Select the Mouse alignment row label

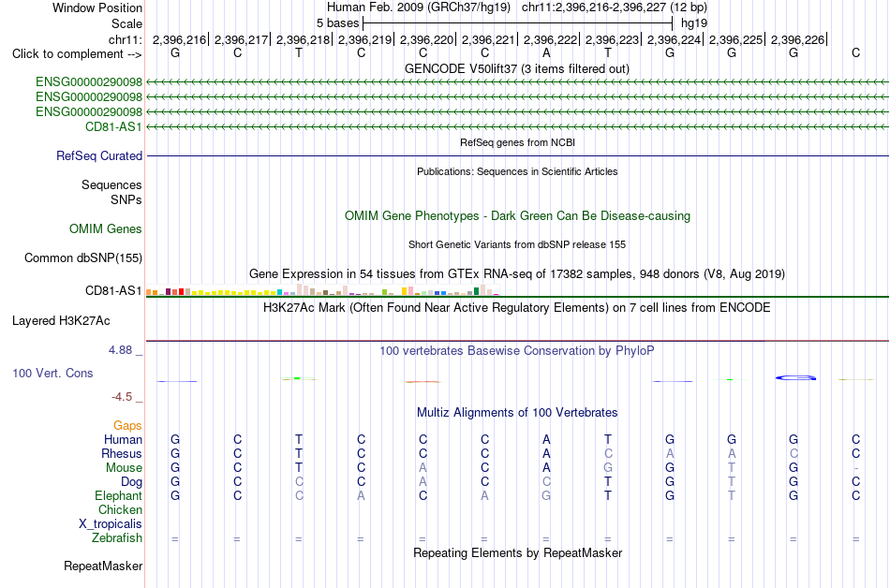(124, 468)
